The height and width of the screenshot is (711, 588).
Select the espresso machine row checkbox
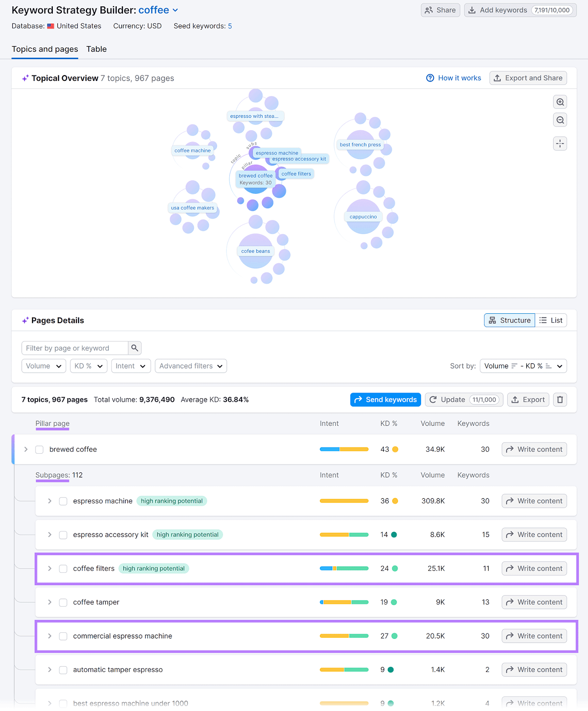(63, 501)
